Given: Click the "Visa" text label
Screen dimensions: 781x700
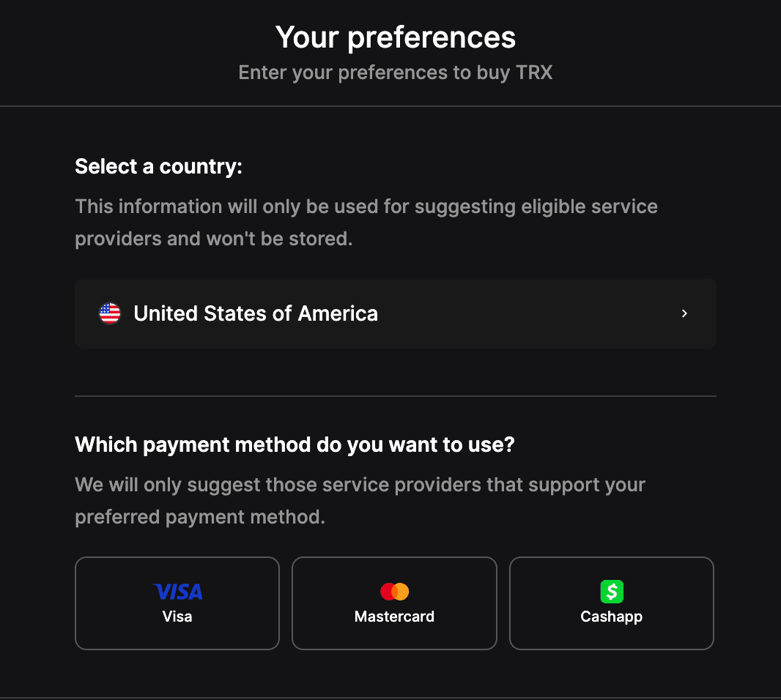Looking at the screenshot, I should point(177,617).
